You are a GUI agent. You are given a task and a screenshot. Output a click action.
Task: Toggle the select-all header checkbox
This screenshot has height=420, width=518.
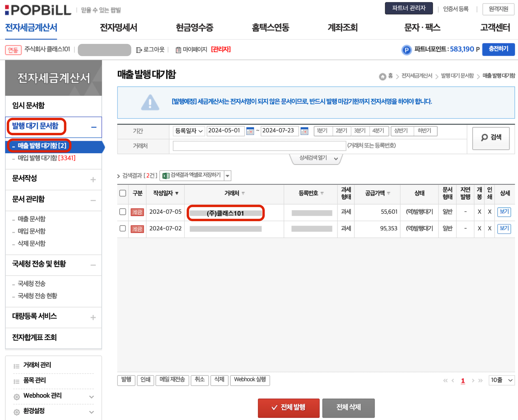pos(123,193)
